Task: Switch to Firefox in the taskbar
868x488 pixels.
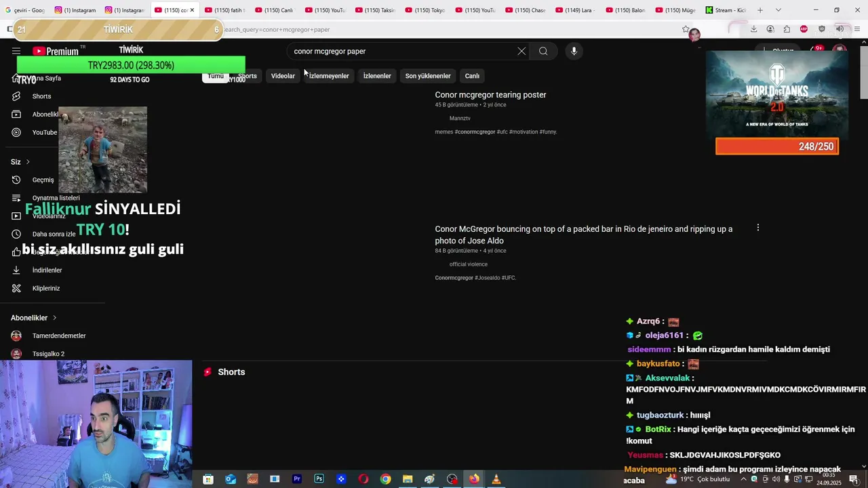Action: [474, 479]
